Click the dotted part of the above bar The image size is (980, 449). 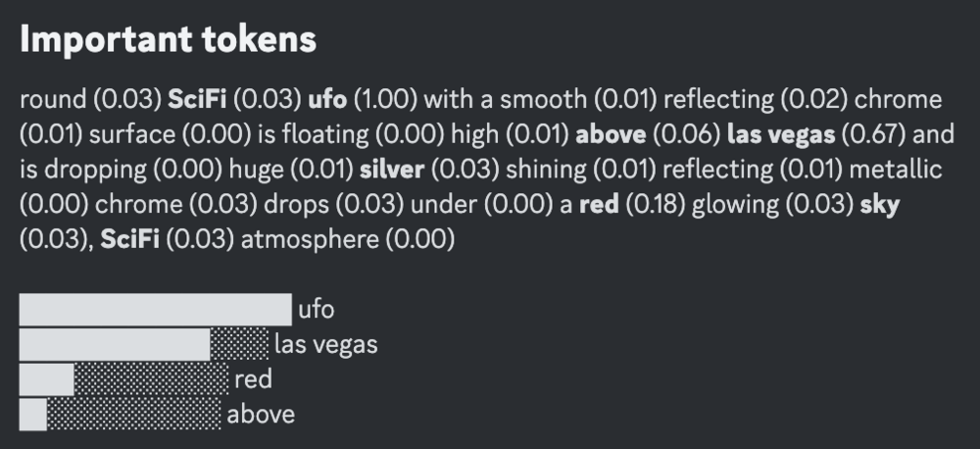pos(133,414)
